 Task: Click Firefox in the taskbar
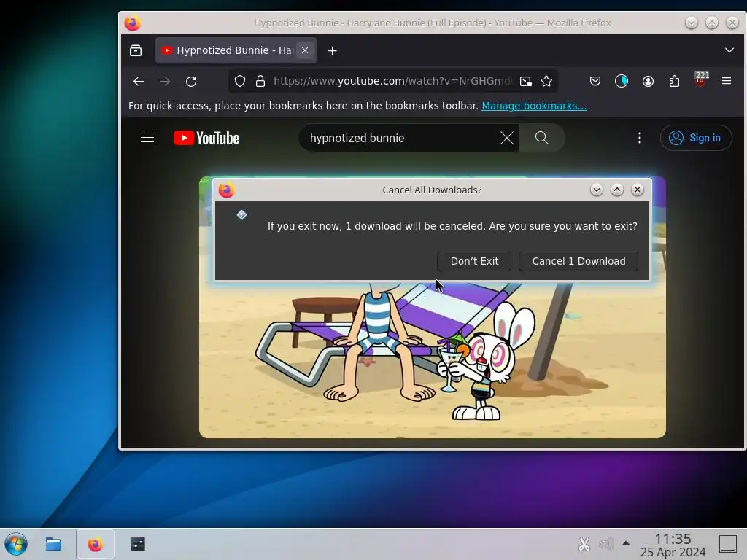pos(96,544)
